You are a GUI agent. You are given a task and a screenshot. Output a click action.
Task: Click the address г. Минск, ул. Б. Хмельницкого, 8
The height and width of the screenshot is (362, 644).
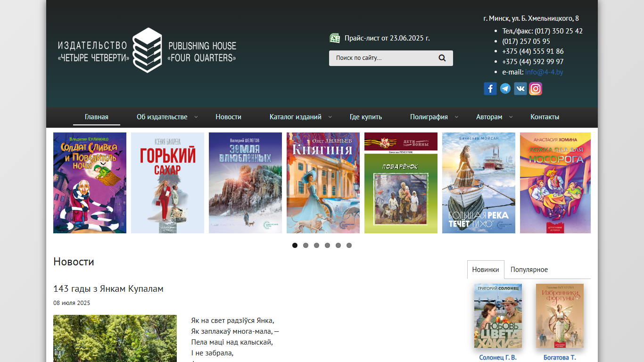(531, 18)
